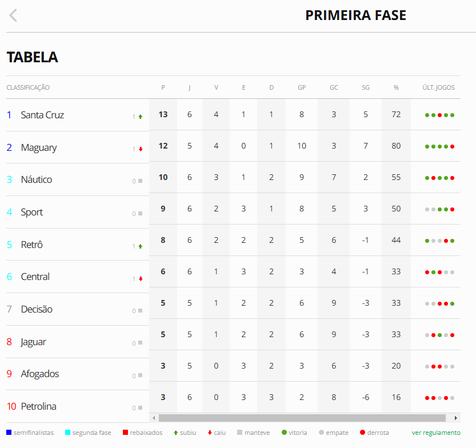Click the table scrollbar left arrow
The height and width of the screenshot is (448, 476).
click(x=154, y=418)
